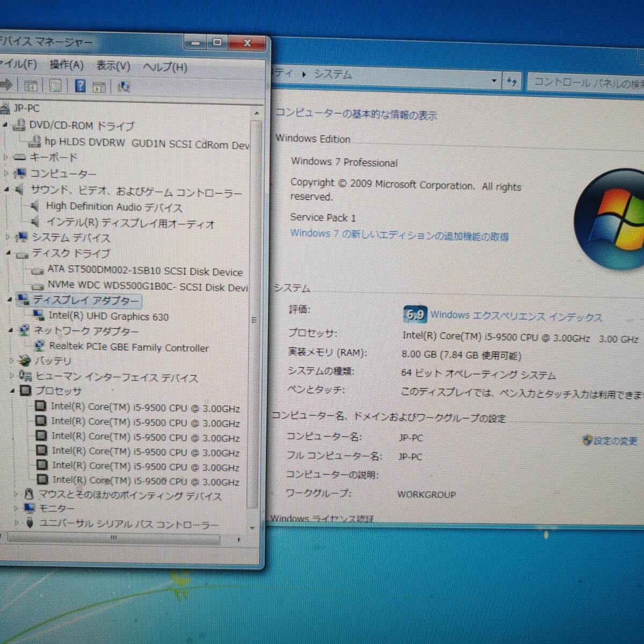Click Show/Hide Action Pane toolbar icon
The width and height of the screenshot is (644, 644).
(99, 87)
